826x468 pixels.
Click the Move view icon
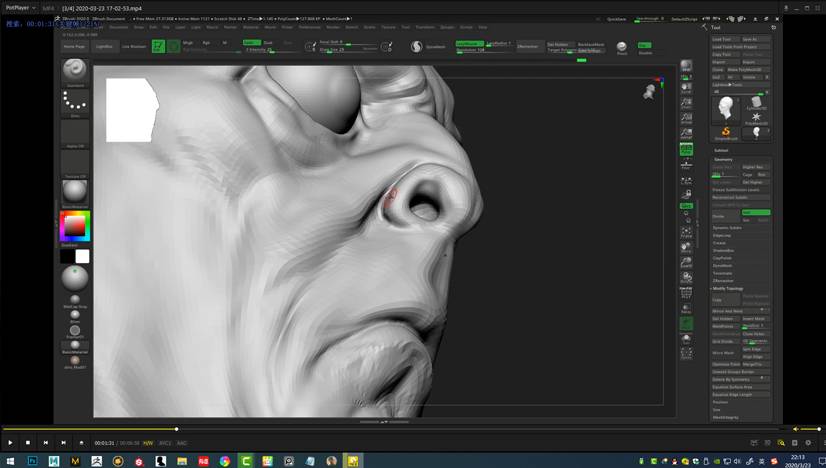pyautogui.click(x=686, y=248)
